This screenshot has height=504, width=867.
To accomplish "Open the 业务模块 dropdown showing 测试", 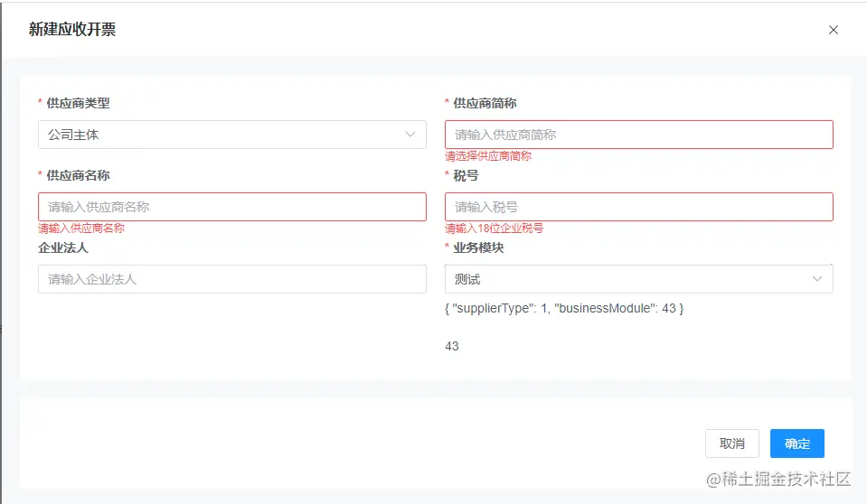I will [638, 279].
